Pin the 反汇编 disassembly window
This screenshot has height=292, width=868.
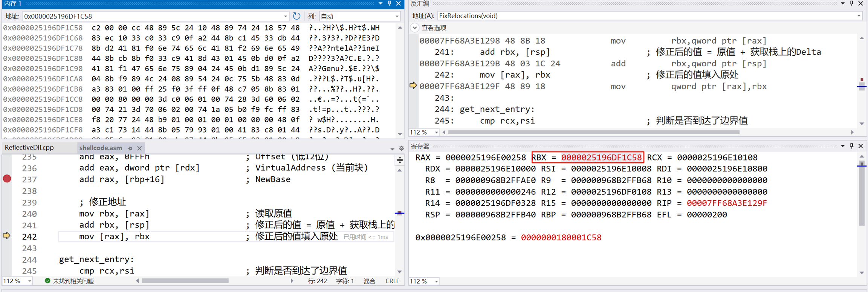click(x=852, y=3)
